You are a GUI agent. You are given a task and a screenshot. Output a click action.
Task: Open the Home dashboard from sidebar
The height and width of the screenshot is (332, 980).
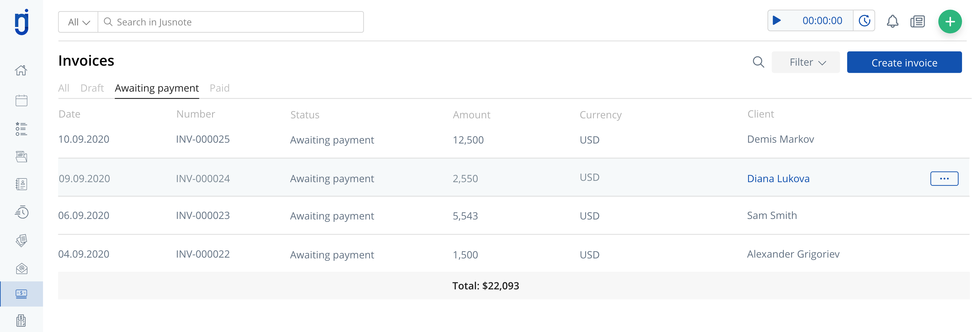pos(21,70)
